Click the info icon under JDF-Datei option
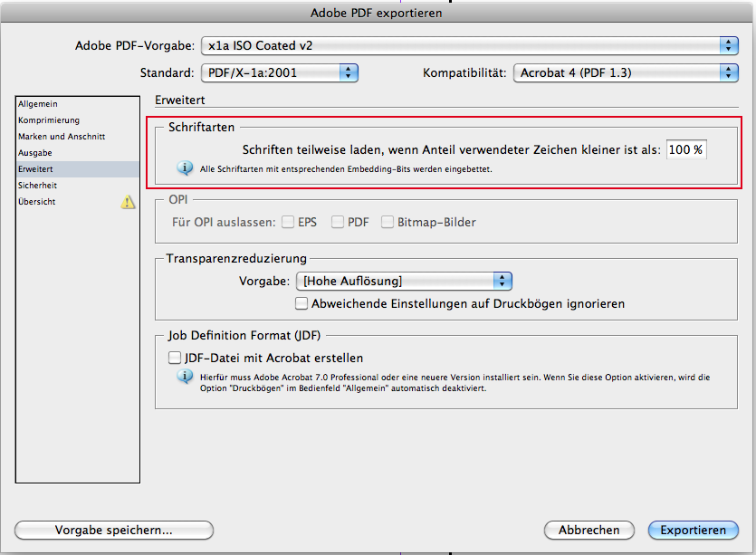 (x=185, y=377)
